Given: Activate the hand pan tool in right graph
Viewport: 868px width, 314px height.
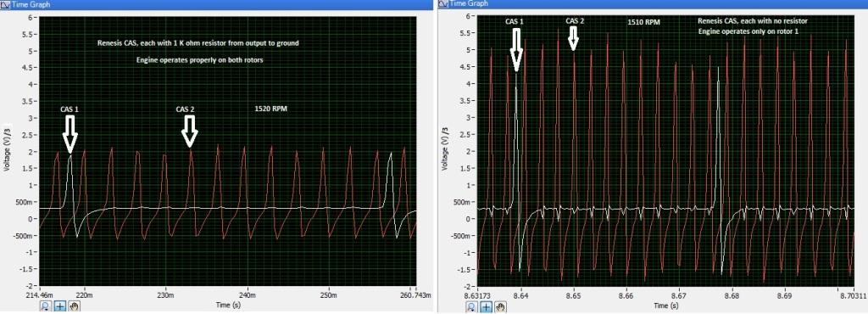Looking at the screenshot, I should pyautogui.click(x=500, y=306).
